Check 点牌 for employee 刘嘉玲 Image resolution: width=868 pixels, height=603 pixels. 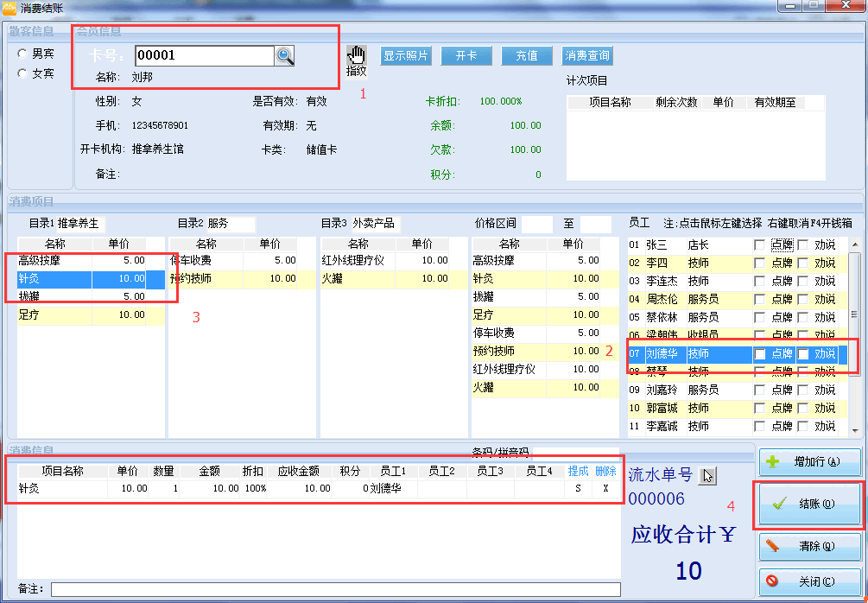coord(759,390)
